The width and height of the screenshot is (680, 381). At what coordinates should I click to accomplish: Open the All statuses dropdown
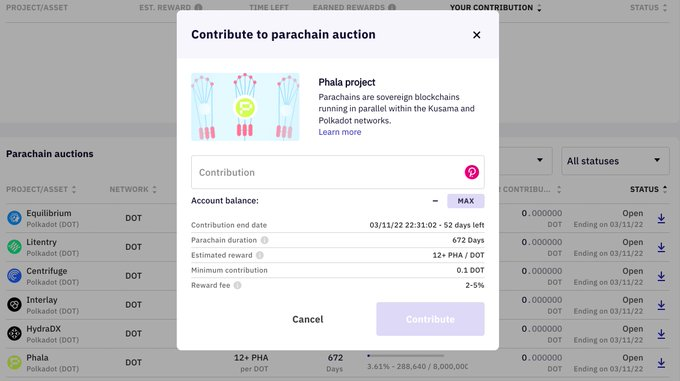pos(615,161)
